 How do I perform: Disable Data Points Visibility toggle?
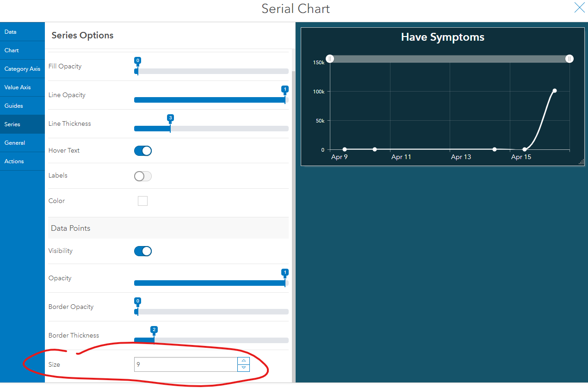click(143, 251)
